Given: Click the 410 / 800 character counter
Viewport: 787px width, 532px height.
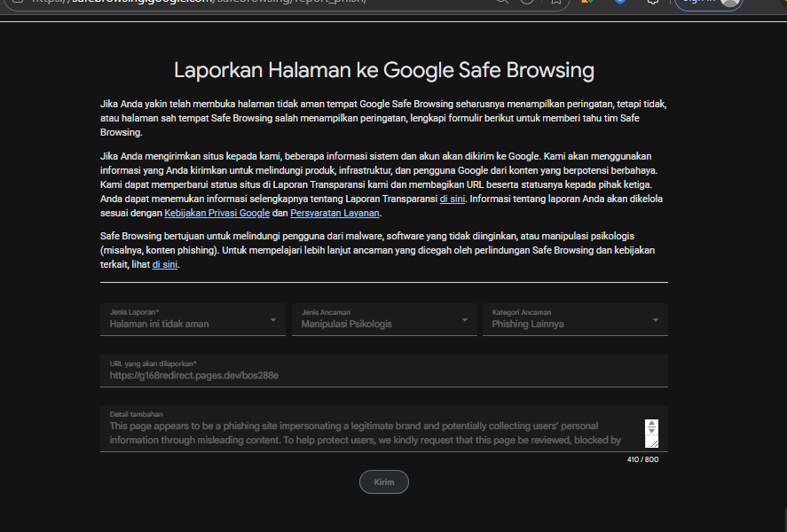Looking at the screenshot, I should (x=642, y=459).
